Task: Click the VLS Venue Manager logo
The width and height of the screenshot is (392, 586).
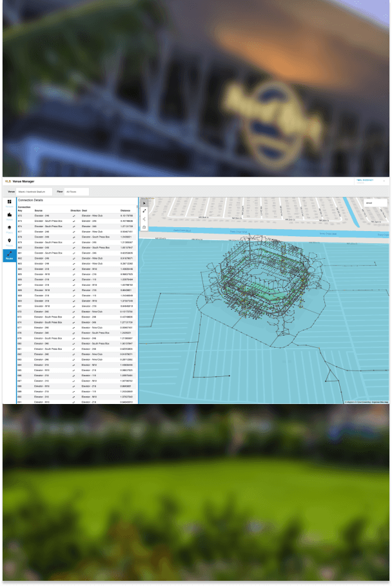Action: [x=19, y=181]
